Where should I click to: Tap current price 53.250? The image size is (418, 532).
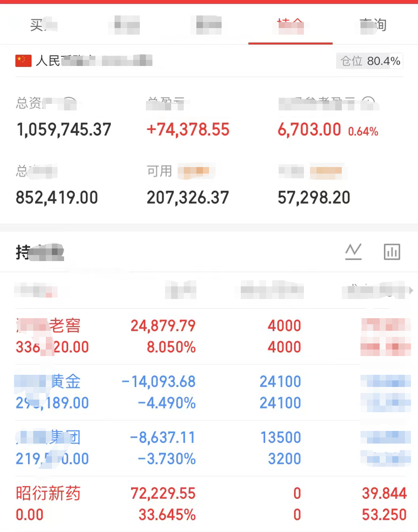coord(384,515)
